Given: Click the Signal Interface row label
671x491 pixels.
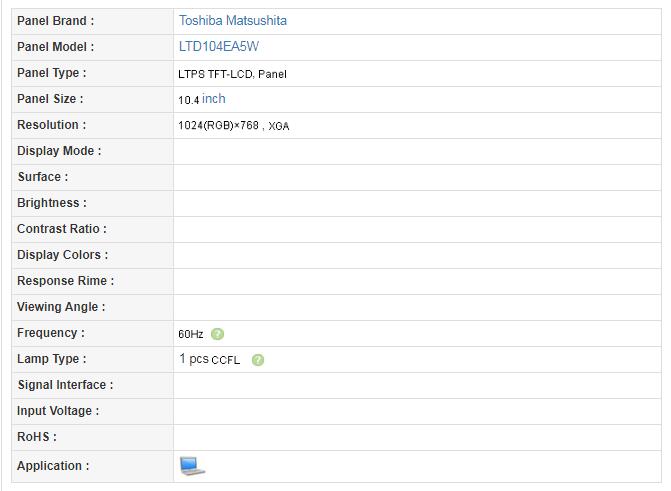Looking at the screenshot, I should tap(65, 385).
